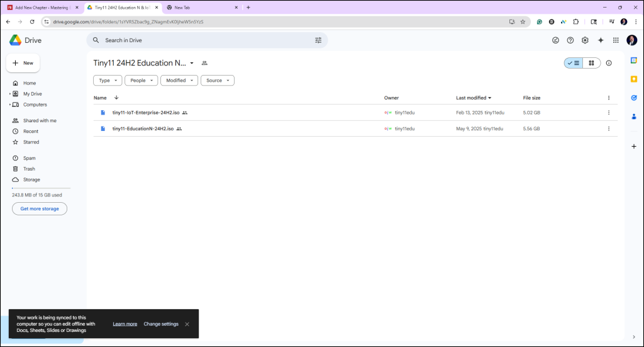
Task: Click the Owner column header
Action: pos(391,98)
